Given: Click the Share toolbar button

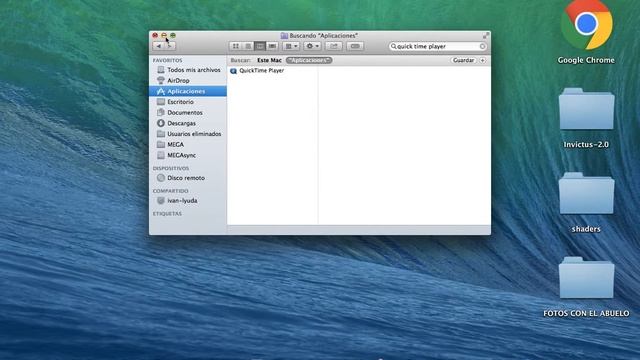Looking at the screenshot, I should 334,46.
